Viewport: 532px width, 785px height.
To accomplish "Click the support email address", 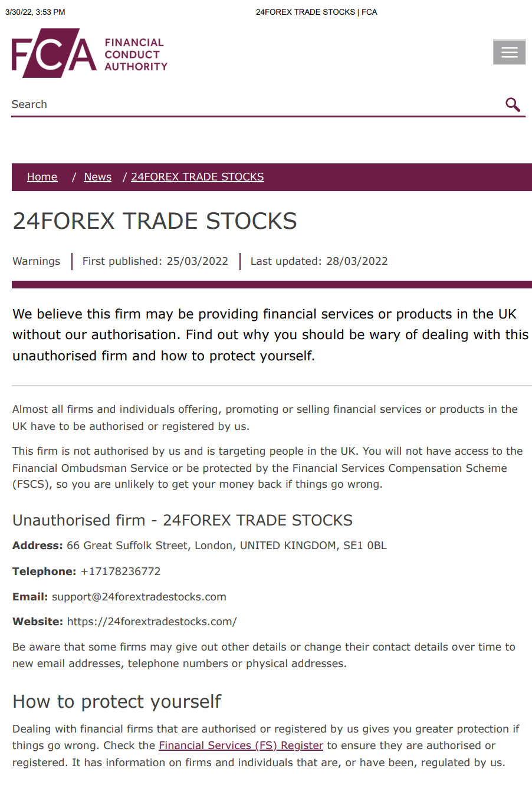I will (x=139, y=597).
